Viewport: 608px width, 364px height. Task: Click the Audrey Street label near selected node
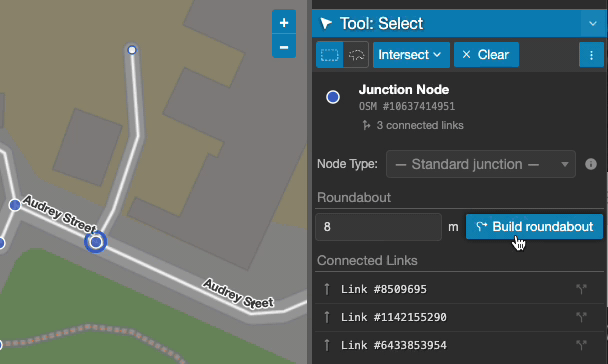click(59, 214)
